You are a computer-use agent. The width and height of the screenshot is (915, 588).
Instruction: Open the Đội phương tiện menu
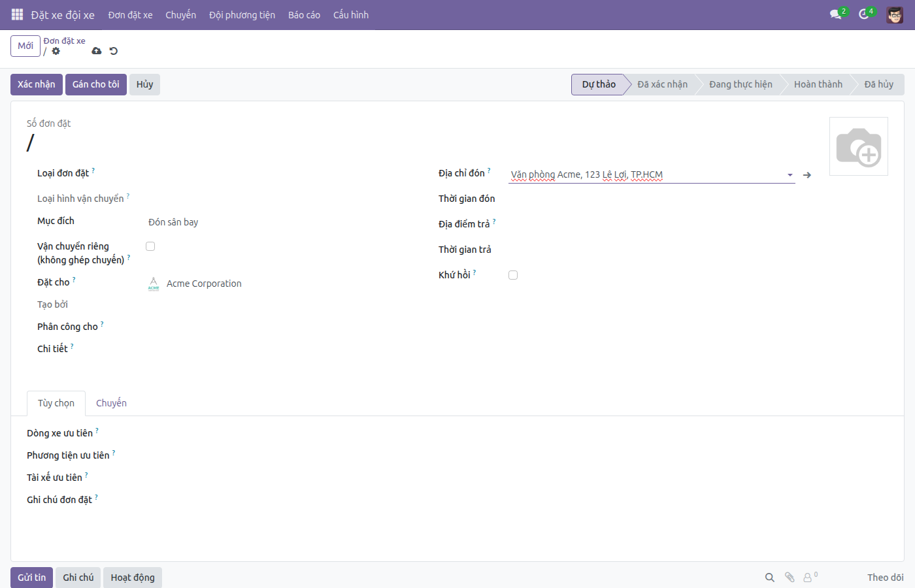point(242,15)
